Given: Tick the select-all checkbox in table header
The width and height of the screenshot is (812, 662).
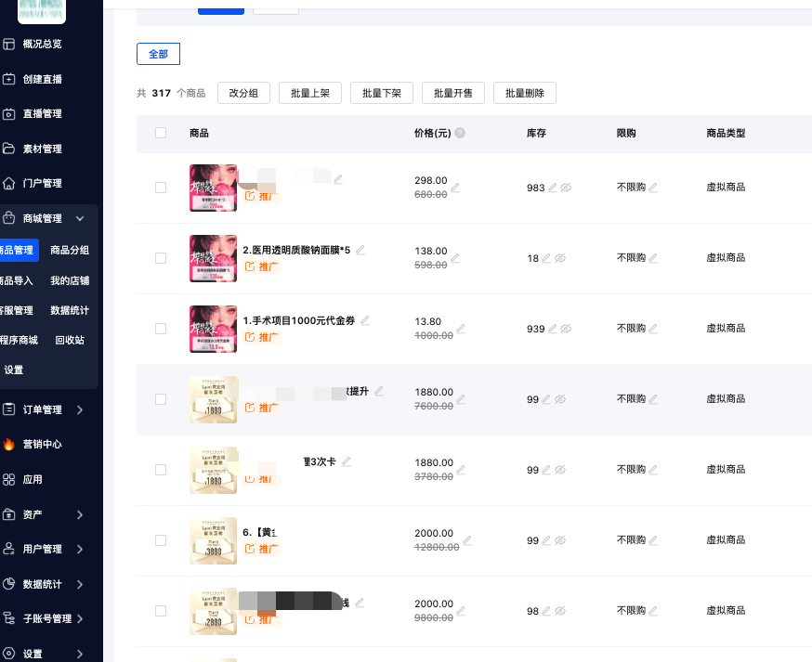Looking at the screenshot, I should [161, 133].
